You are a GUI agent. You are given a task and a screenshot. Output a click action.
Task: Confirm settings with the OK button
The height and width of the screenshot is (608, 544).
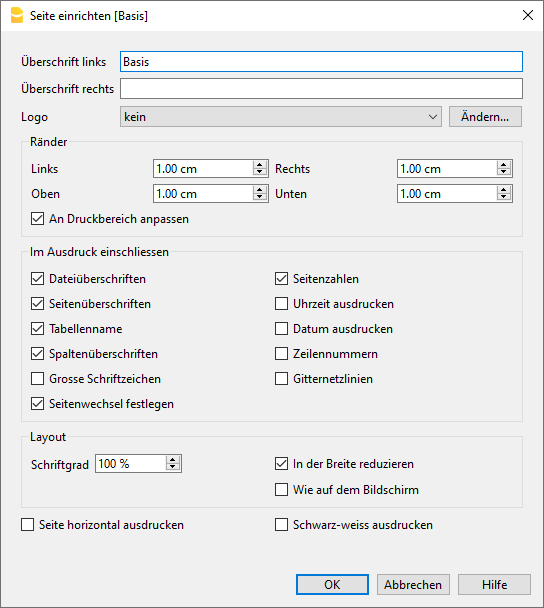pyautogui.click(x=332, y=584)
